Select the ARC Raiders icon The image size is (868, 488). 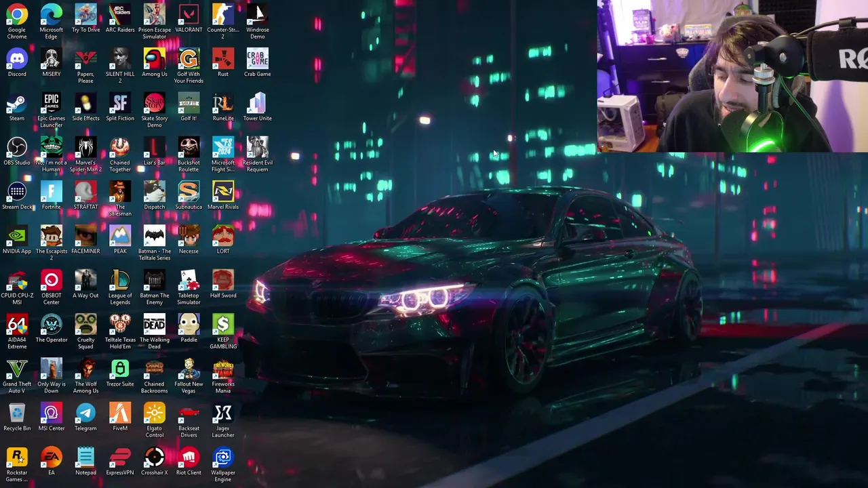point(120,14)
